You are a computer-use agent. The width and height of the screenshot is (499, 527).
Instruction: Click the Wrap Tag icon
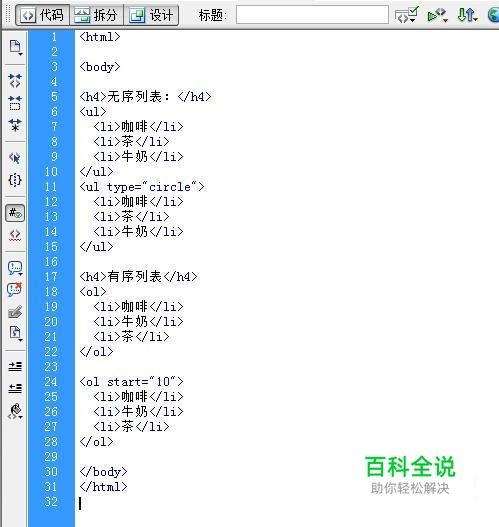(15, 312)
